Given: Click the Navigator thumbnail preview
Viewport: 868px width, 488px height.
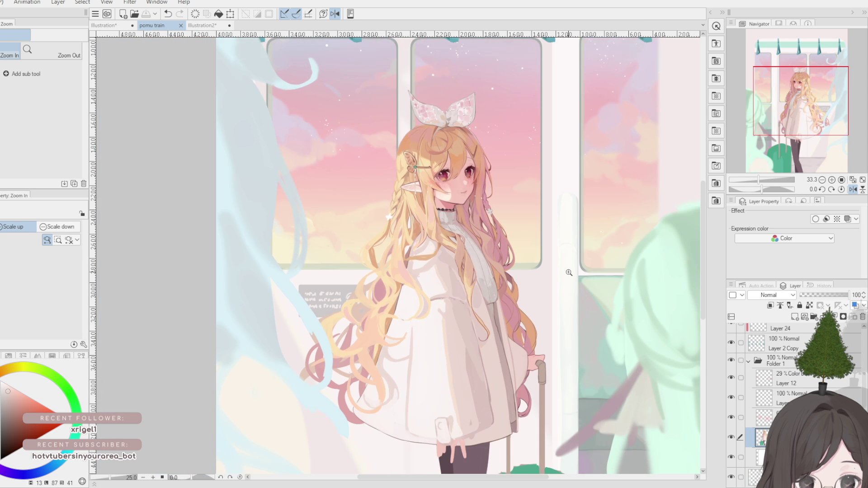Looking at the screenshot, I should click(x=797, y=101).
